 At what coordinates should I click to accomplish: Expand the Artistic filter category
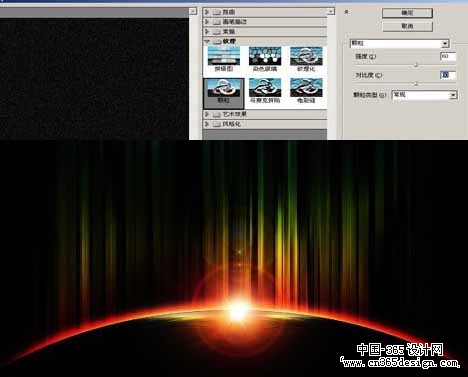click(x=207, y=114)
